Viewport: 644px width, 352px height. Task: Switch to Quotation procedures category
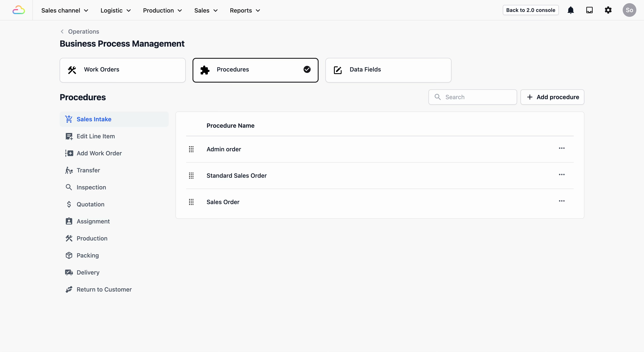90,204
